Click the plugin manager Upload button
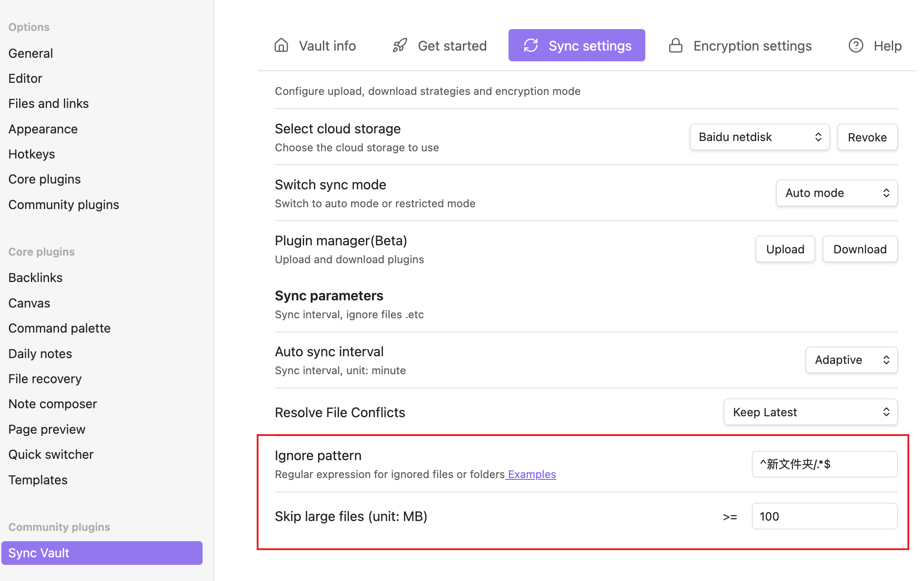The image size is (924, 581). point(785,249)
